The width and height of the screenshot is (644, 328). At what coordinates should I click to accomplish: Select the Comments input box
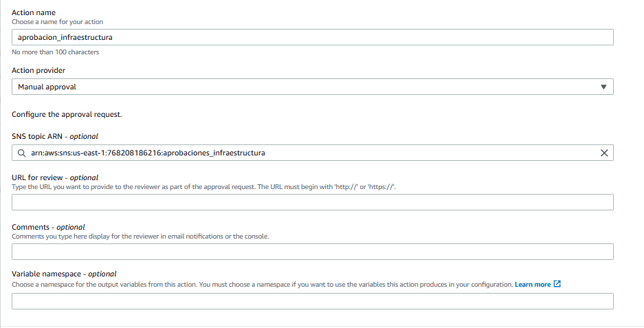click(x=313, y=252)
